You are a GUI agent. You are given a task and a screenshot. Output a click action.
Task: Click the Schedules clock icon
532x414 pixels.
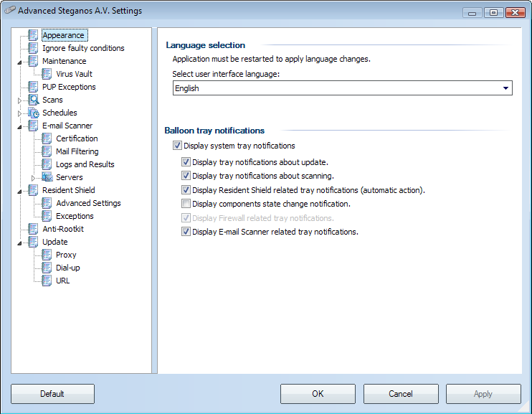[x=33, y=113]
